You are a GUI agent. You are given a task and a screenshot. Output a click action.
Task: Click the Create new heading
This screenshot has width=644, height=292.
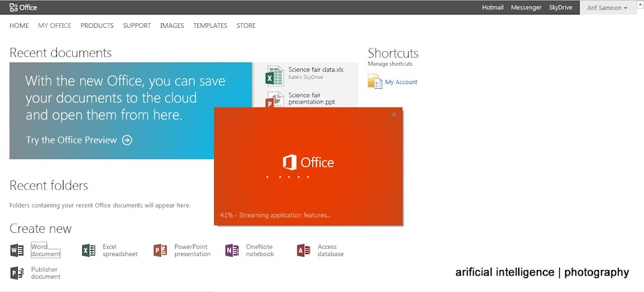coord(40,229)
